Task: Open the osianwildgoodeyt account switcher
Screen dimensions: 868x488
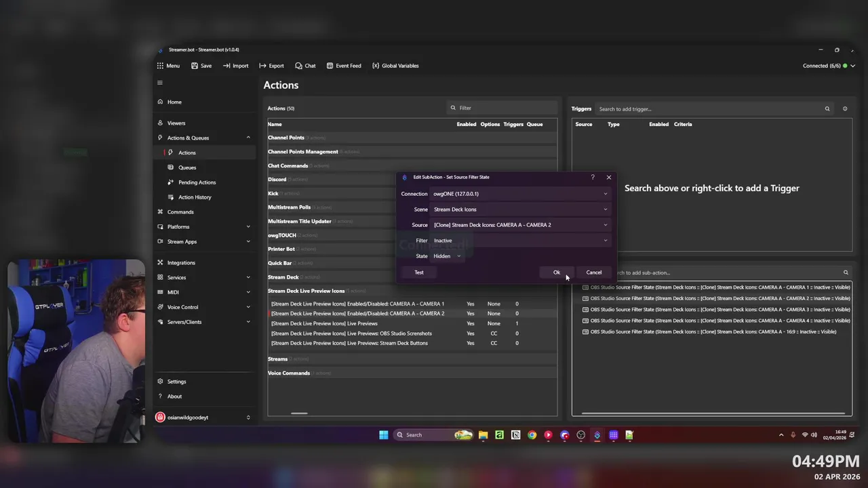Action: [x=203, y=418]
